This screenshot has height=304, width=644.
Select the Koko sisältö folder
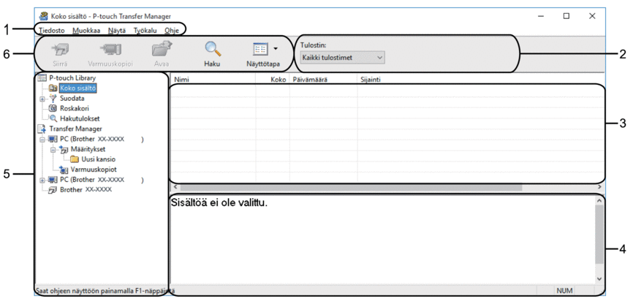pos(78,88)
